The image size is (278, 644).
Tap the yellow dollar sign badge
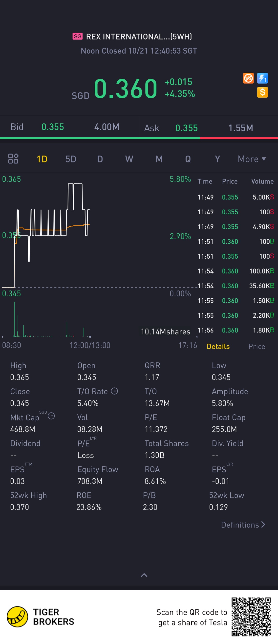[262, 92]
